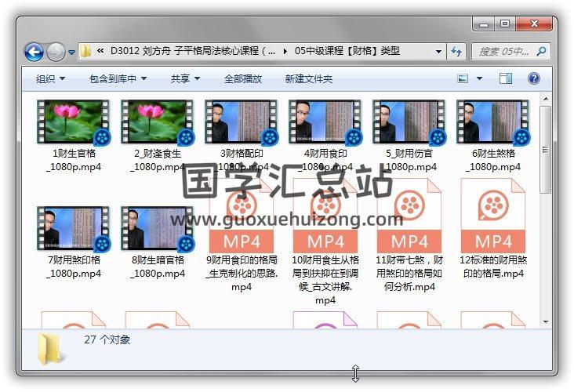Viewport: 574px width, 392px height.
Task: Open the 组织 menu
Action: (x=50, y=78)
